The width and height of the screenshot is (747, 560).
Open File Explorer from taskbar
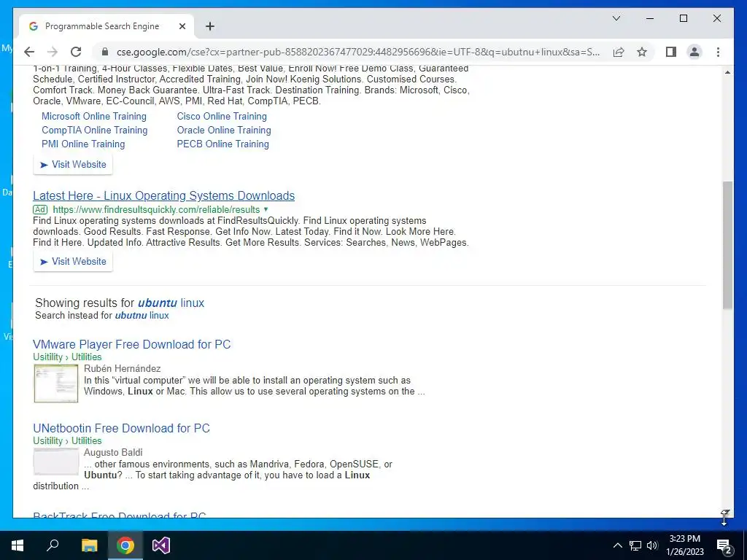89,545
